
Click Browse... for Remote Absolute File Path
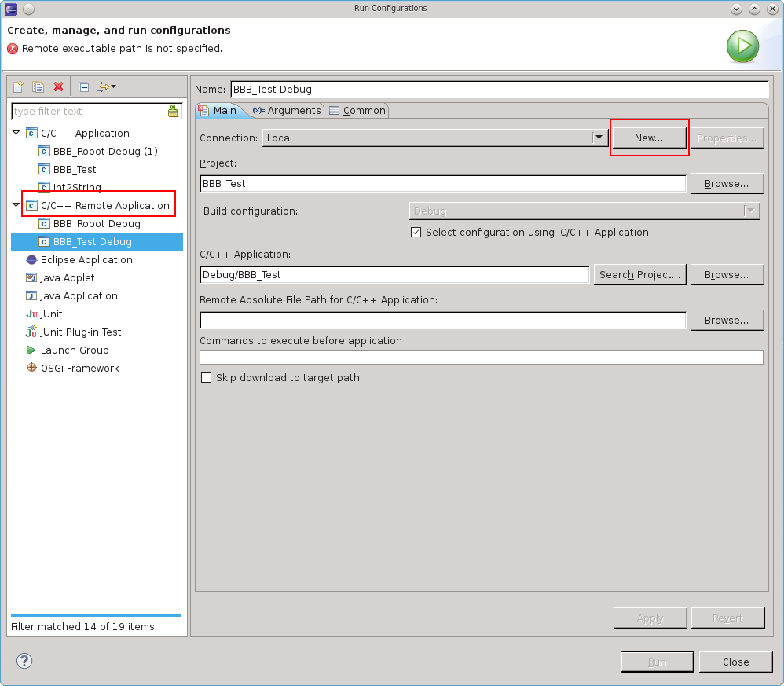727,320
